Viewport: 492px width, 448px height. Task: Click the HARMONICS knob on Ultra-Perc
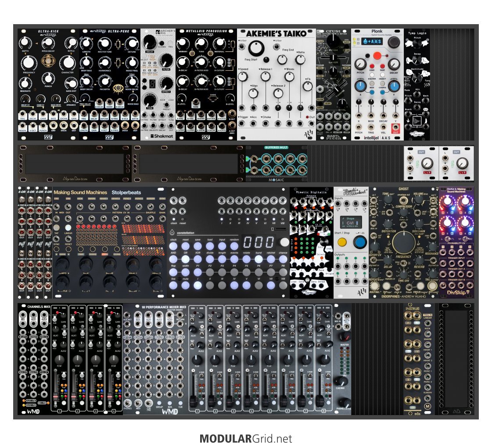tap(104, 63)
